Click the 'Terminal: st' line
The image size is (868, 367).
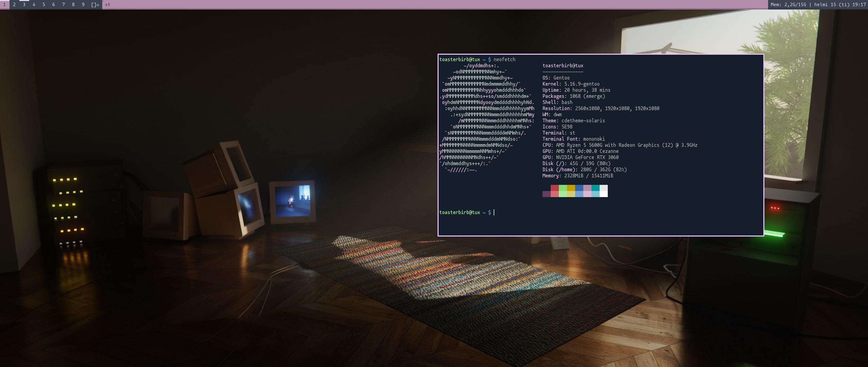(559, 133)
